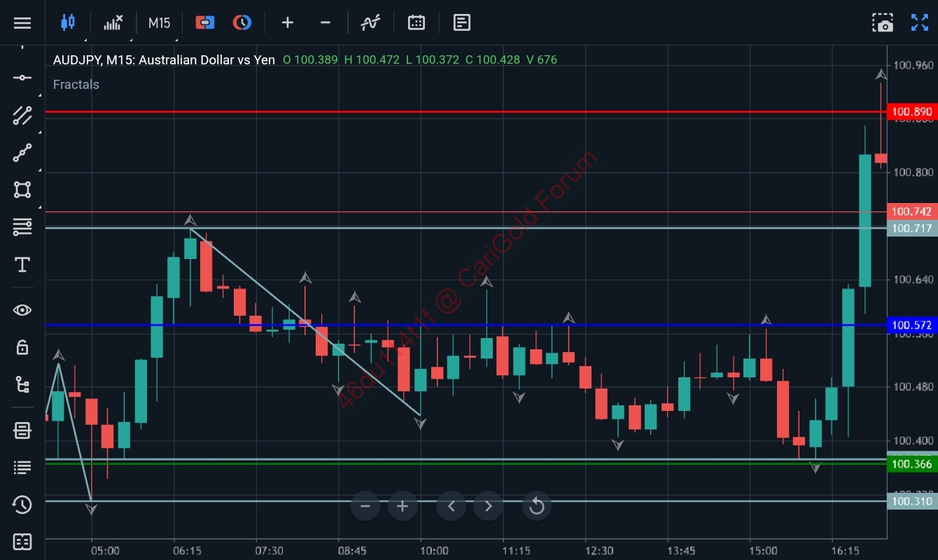Toggle drawing objects visibility eye

coord(22,310)
